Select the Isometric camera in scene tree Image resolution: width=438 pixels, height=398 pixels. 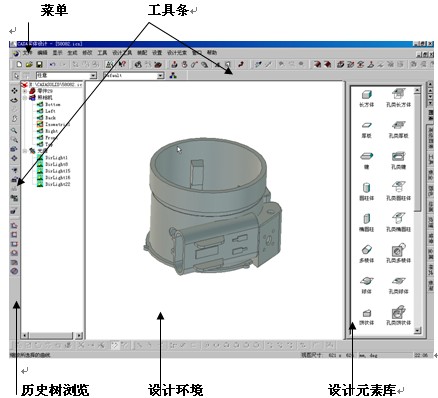pyautogui.click(x=53, y=124)
